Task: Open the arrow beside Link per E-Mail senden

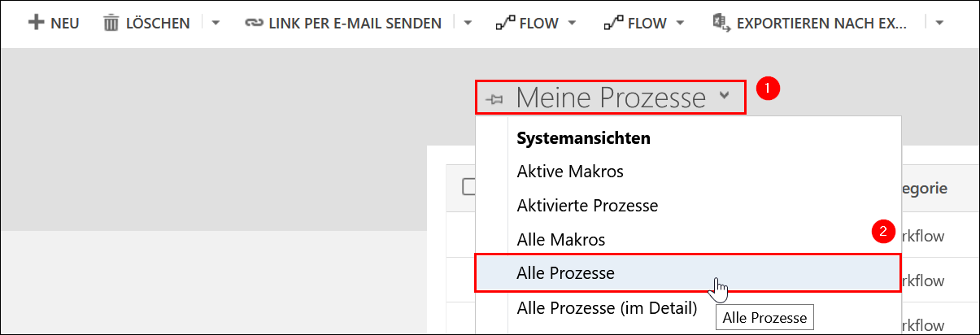Action: click(468, 23)
